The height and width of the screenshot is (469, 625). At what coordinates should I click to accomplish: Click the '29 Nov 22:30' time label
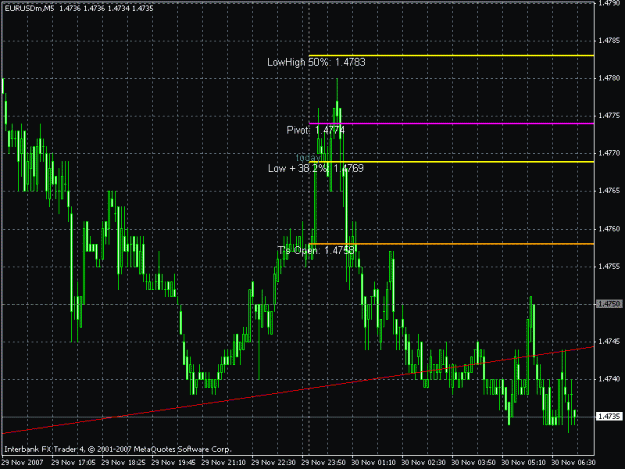tap(273, 463)
